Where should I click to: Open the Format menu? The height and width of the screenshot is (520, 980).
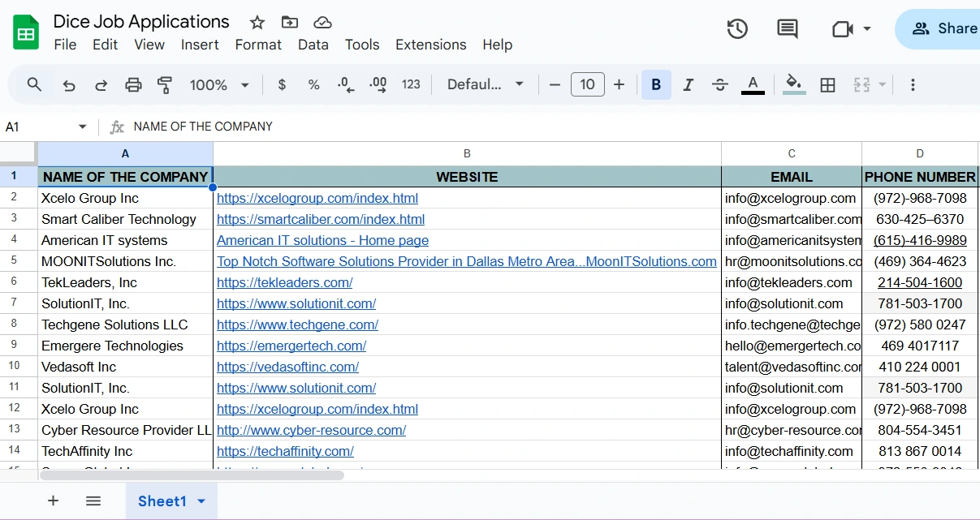click(258, 45)
